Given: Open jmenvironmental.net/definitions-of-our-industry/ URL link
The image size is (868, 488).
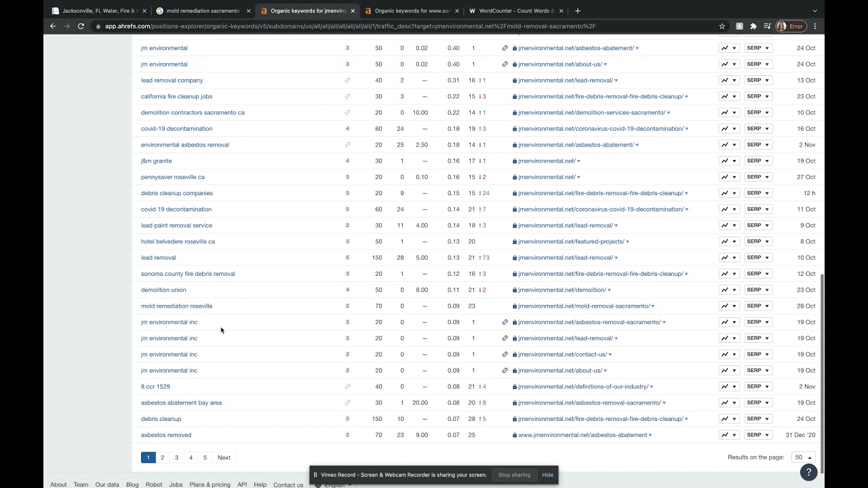Looking at the screenshot, I should [583, 386].
